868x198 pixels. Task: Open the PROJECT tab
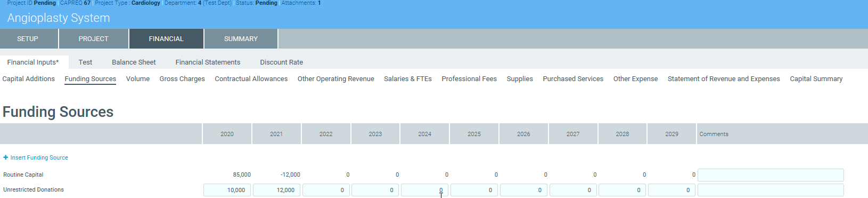pyautogui.click(x=94, y=39)
